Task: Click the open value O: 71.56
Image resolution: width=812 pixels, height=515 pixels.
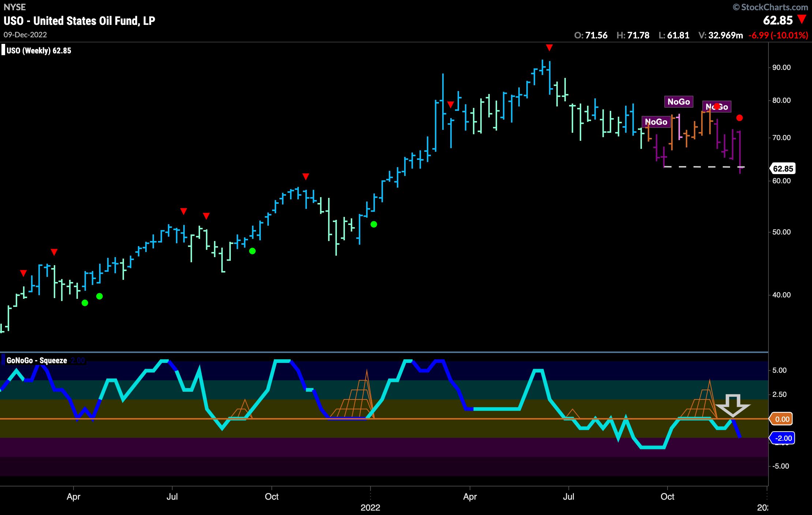Action: point(591,35)
